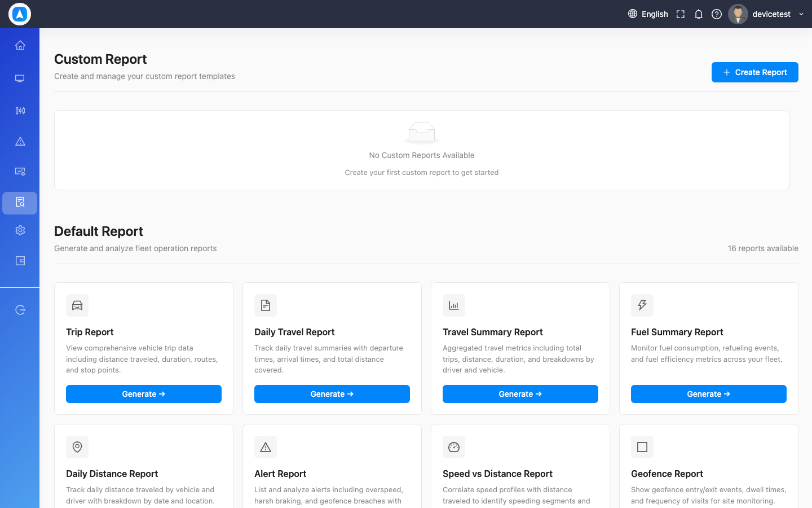
Task: Open the sliders/controls sidebar icon
Action: [x=20, y=111]
